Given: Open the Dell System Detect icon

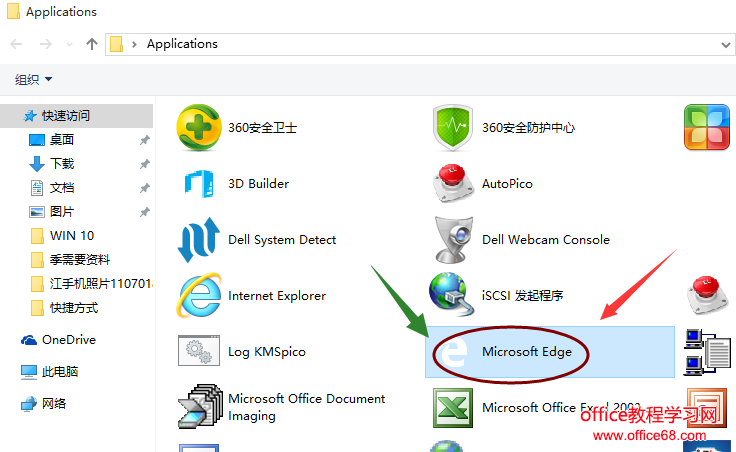Looking at the screenshot, I should point(199,239).
